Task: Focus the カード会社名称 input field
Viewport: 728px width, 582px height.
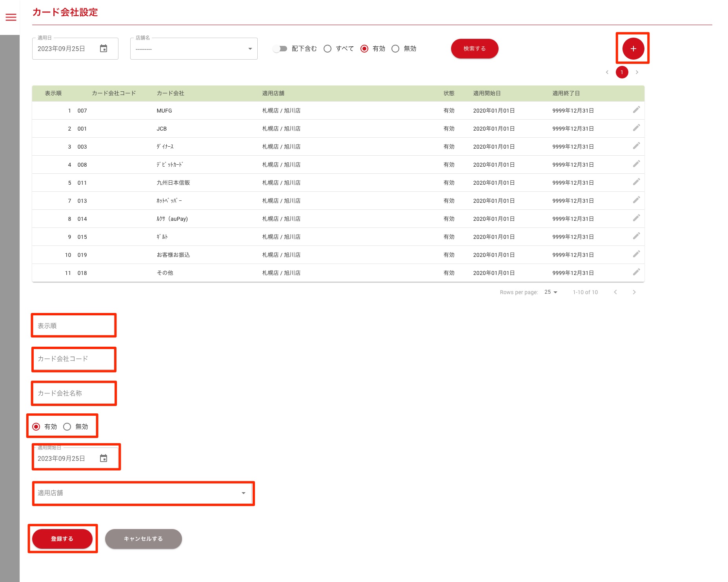Action: point(74,393)
